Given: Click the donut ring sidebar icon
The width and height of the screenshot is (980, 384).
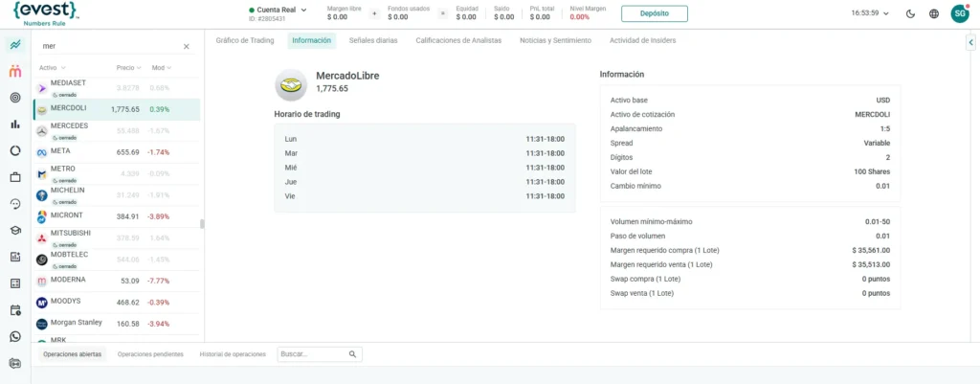Looking at the screenshot, I should 15,150.
